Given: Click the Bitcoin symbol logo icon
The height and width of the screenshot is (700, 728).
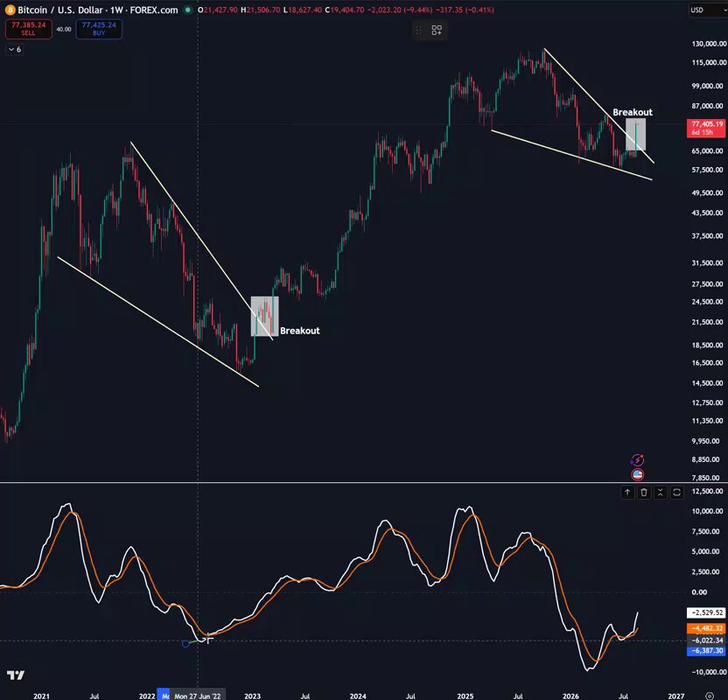Looking at the screenshot, I should pyautogui.click(x=10, y=10).
